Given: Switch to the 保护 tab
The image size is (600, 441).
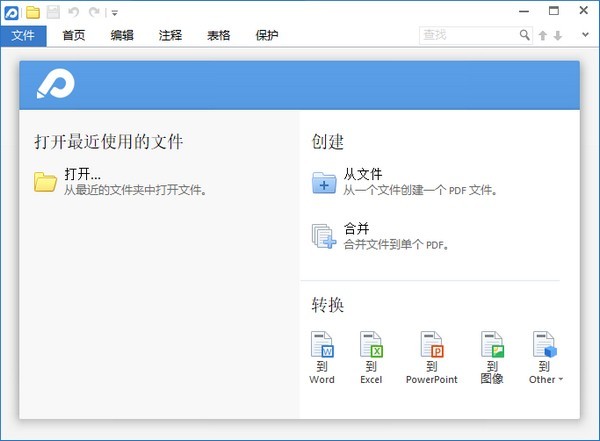Looking at the screenshot, I should (x=267, y=36).
